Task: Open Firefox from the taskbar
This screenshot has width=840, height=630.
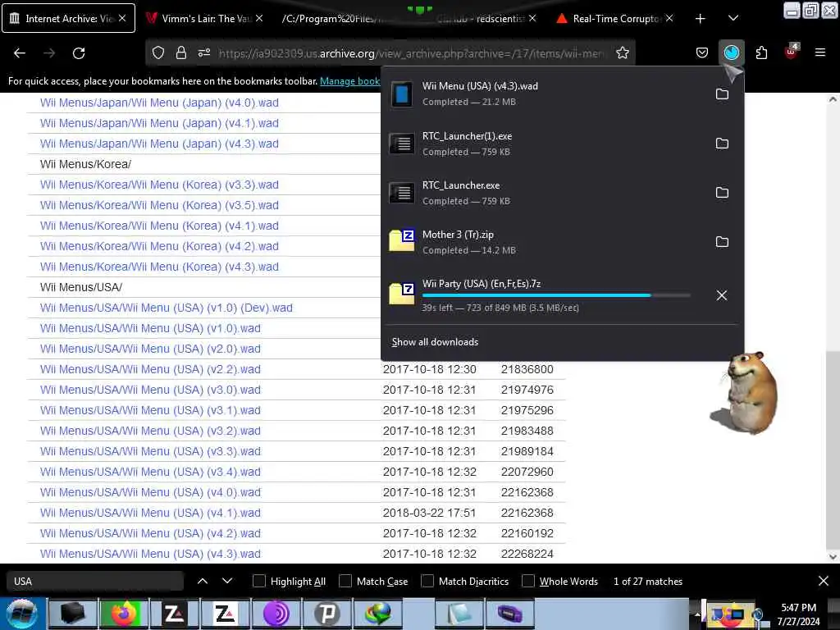Action: (123, 614)
